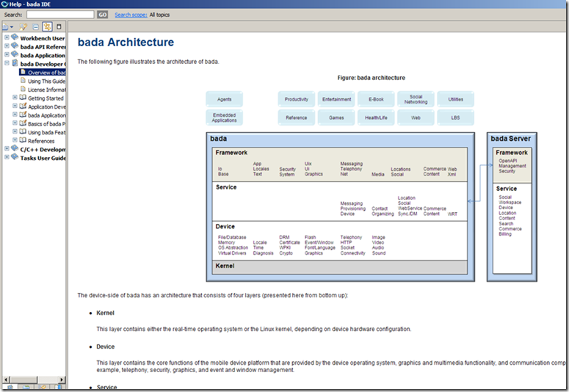Screen dimensions: 569x392
Task: Select Workbench User tree item
Action: coord(43,38)
